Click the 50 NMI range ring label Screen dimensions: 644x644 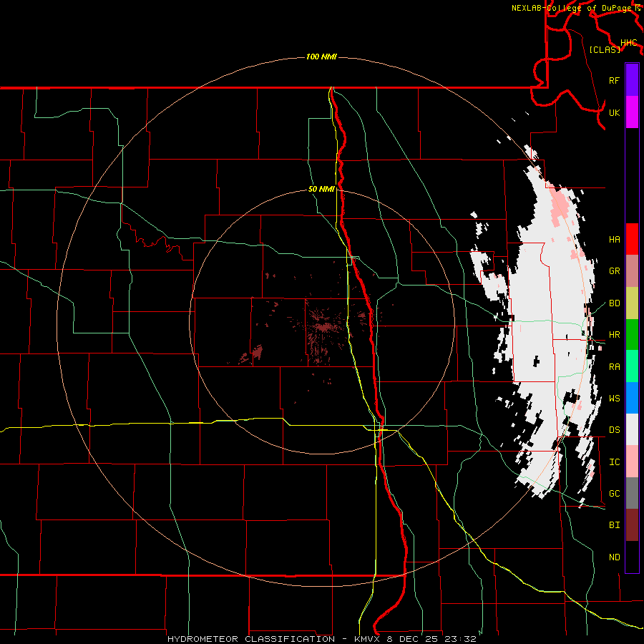(321, 189)
